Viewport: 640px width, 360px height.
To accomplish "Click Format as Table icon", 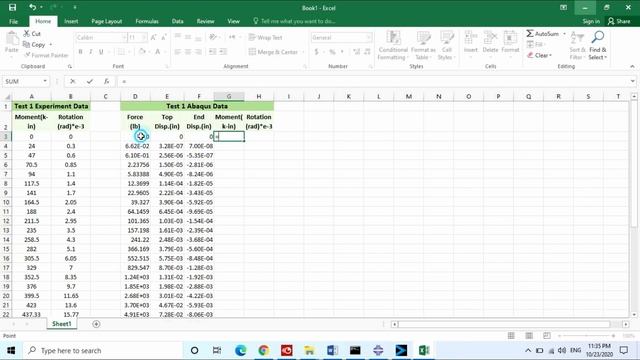I will coord(423,38).
